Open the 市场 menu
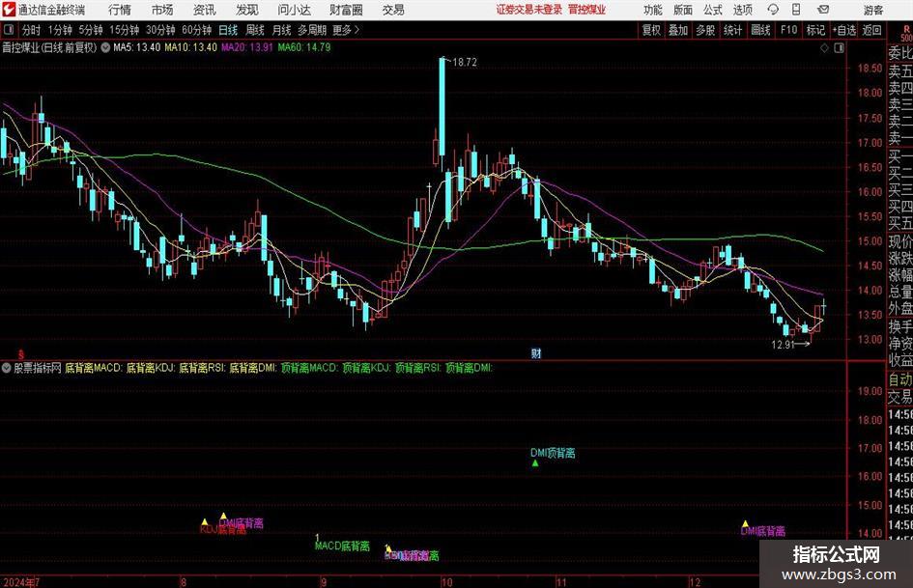 162,10
